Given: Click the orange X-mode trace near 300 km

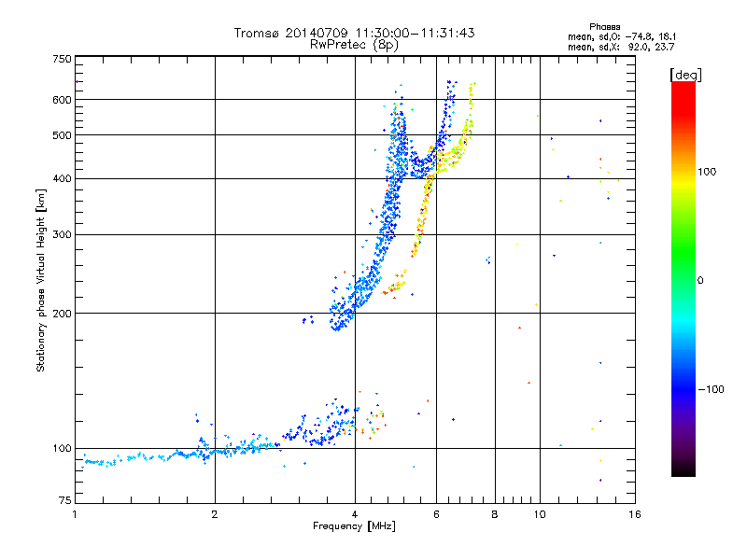Looking at the screenshot, I should (419, 231).
